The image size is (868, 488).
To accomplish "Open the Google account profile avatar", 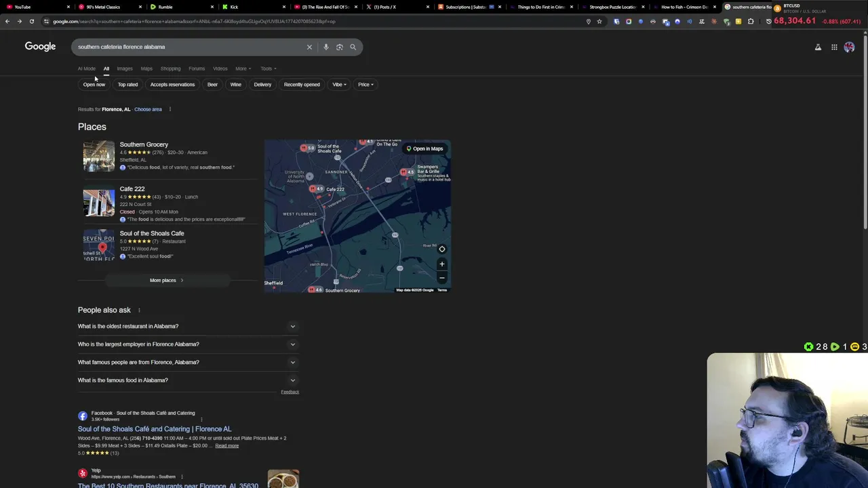I will [849, 47].
